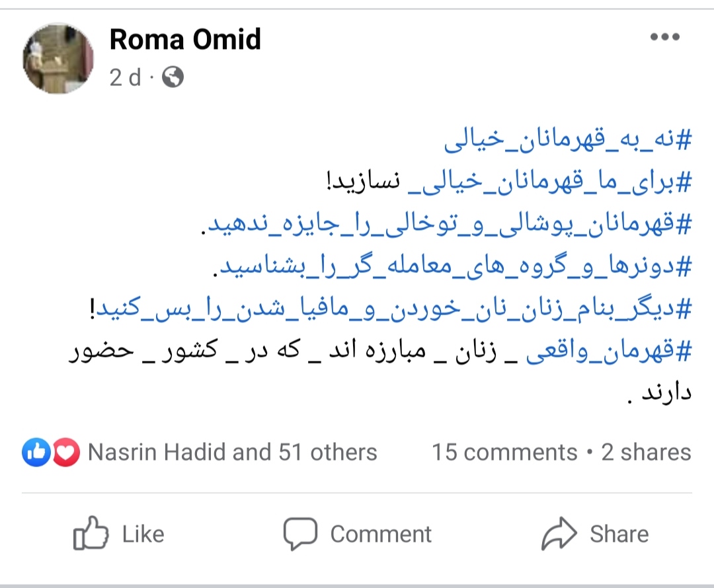Open the hashtag #قهرمان_واقعی
This screenshot has width=714, height=588.
608,353
